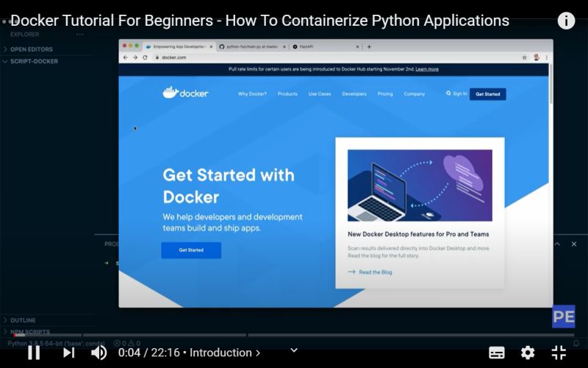Image resolution: width=588 pixels, height=368 pixels.
Task: Maximize the bottom panel with the chevron
Action: (557, 244)
